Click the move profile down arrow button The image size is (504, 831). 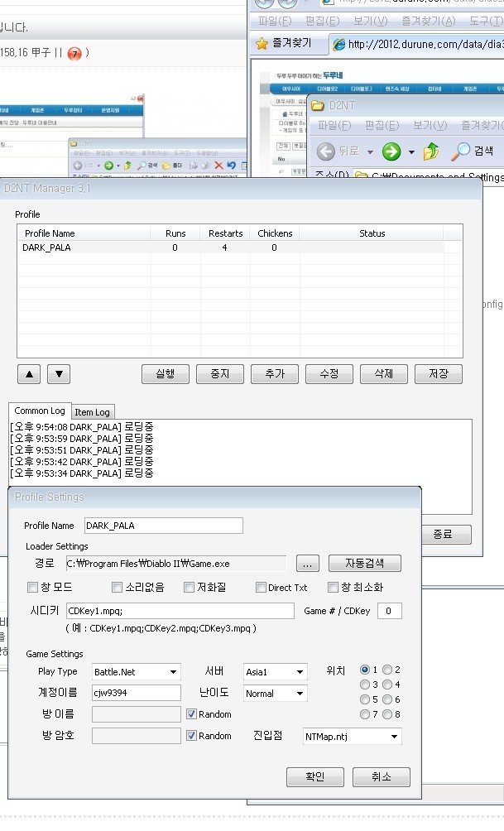click(58, 374)
